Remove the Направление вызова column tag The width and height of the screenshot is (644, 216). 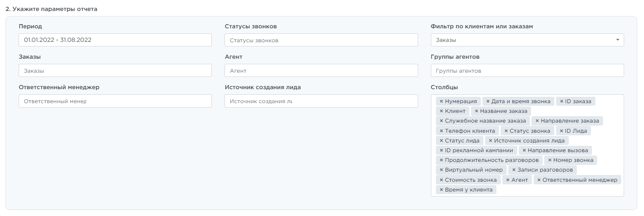[524, 150]
